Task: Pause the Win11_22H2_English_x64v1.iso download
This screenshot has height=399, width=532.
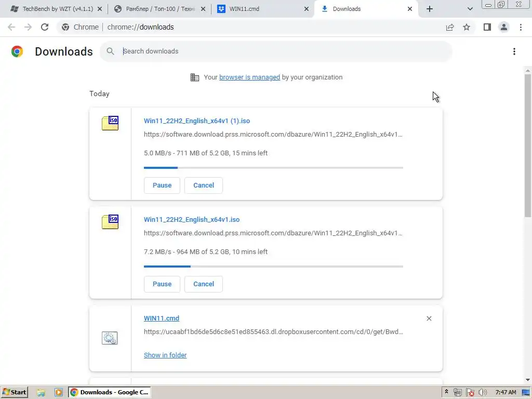Action: (x=162, y=284)
